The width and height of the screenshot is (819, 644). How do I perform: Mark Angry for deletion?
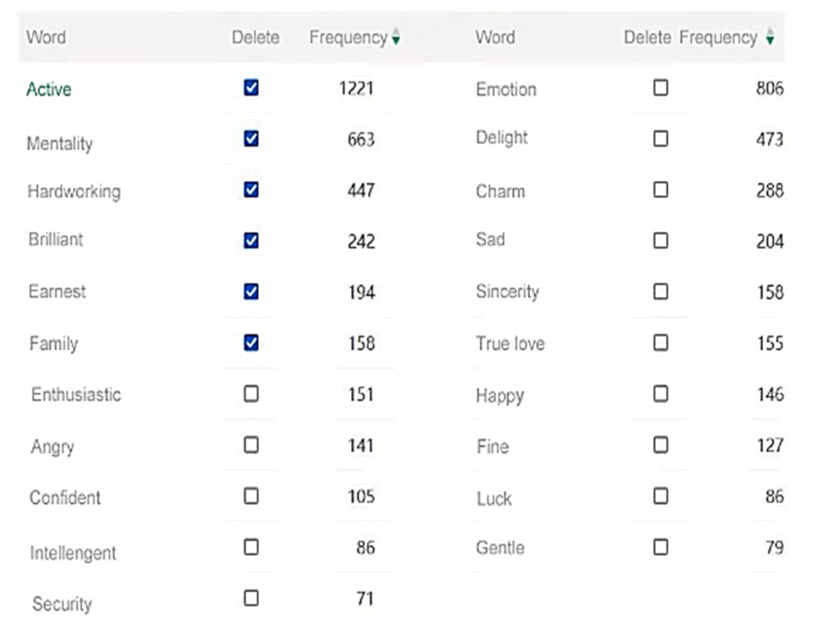pyautogui.click(x=251, y=444)
